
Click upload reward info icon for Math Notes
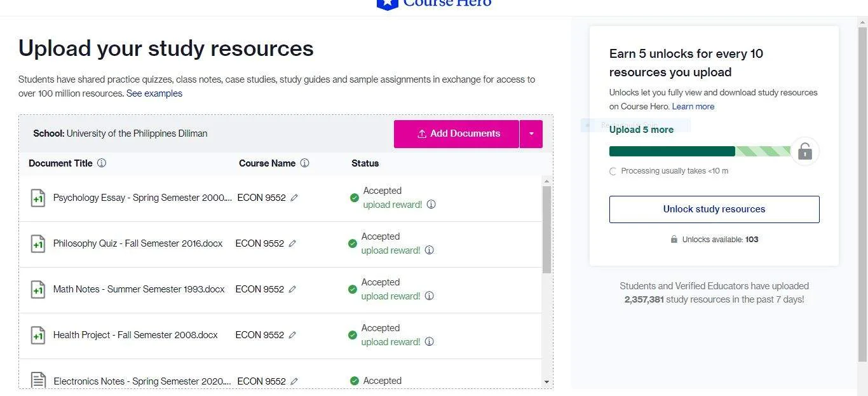click(429, 296)
